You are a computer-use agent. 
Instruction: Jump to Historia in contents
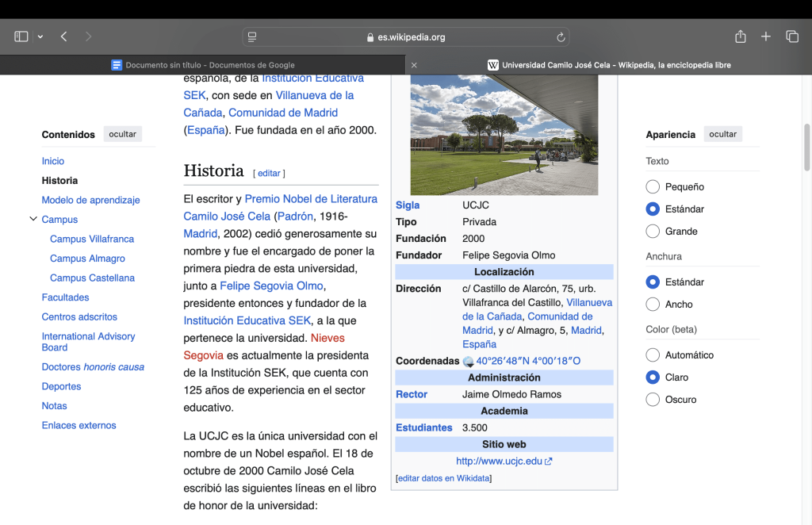(59, 181)
